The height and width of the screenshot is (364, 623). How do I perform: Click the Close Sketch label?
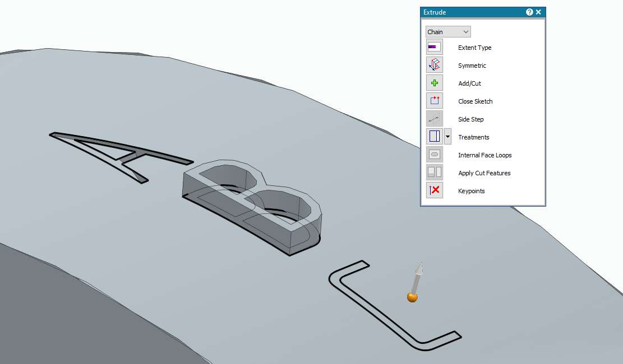click(x=475, y=101)
